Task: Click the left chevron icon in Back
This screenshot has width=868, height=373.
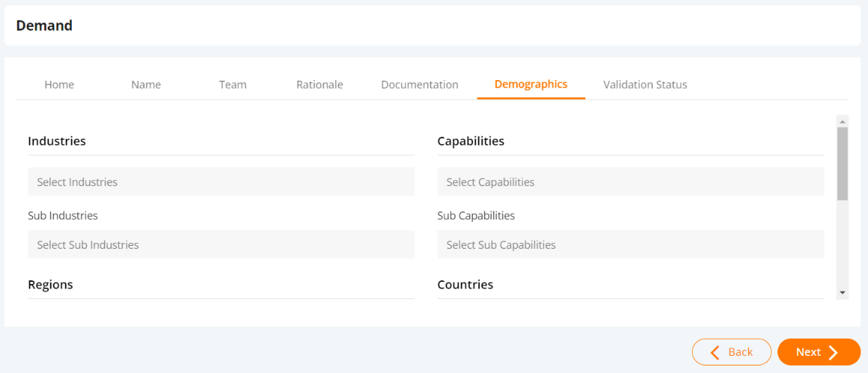Action: pos(715,353)
